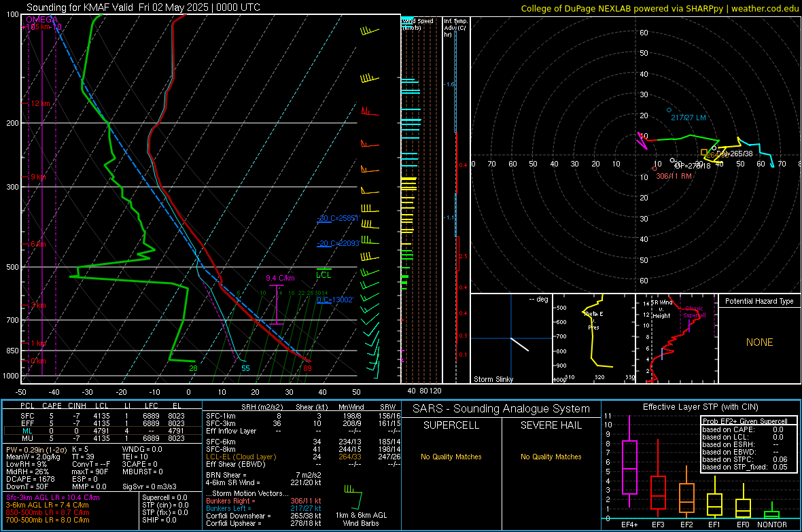Select the 'SFC' parcel row

pyautogui.click(x=103, y=416)
